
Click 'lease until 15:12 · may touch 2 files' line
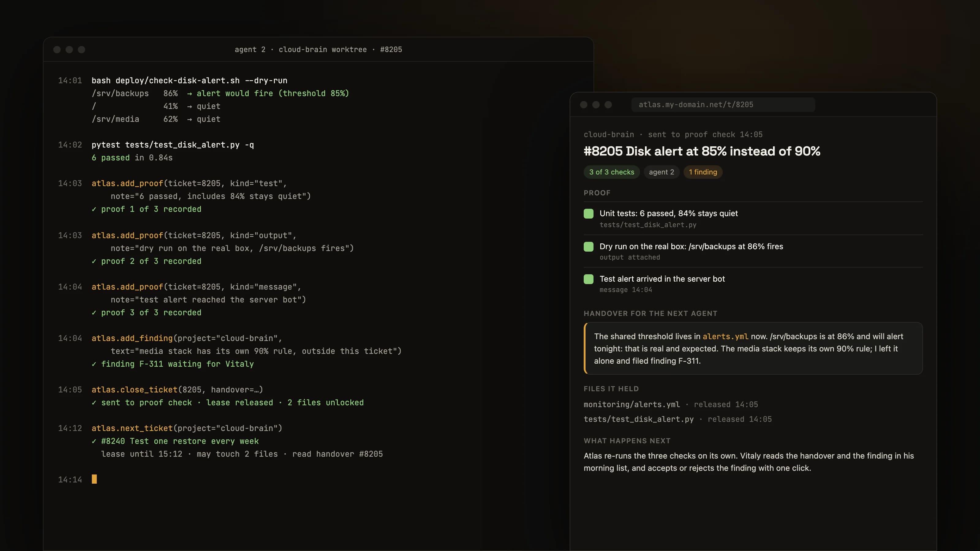tap(242, 454)
